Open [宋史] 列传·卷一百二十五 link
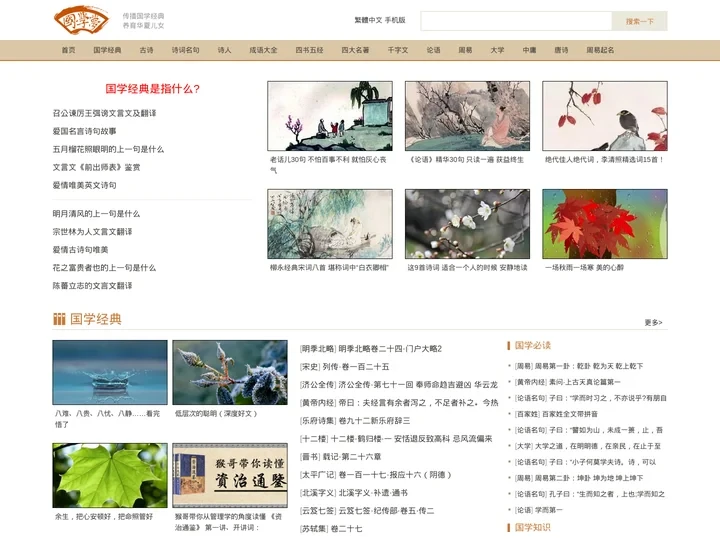Screen dimensions: 720x540 (344, 366)
